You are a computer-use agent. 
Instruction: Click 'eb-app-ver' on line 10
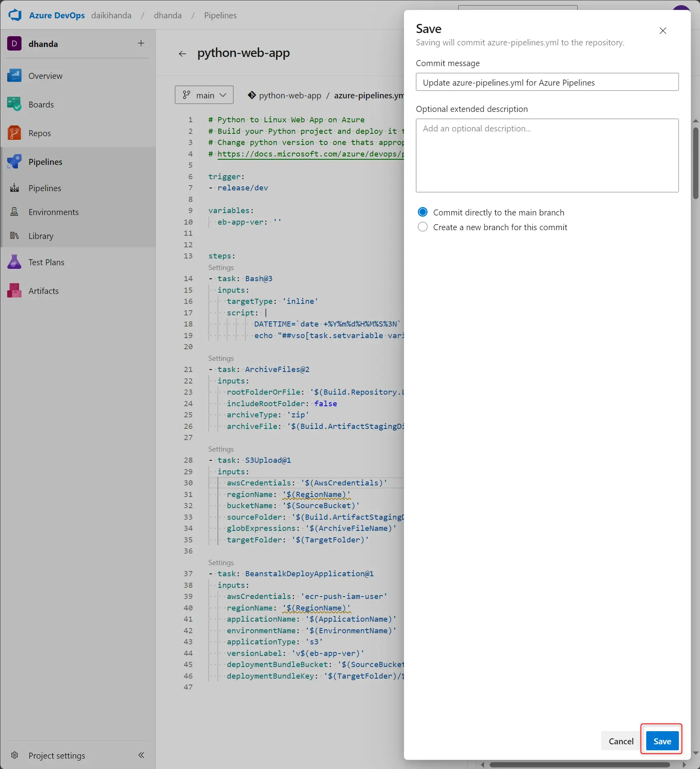pyautogui.click(x=240, y=222)
